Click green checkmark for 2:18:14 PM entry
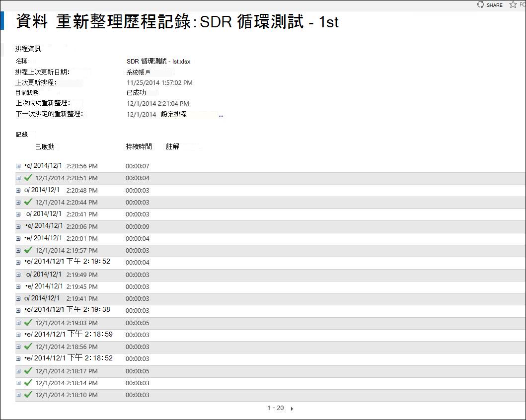The width and height of the screenshot is (526, 420). (x=28, y=382)
